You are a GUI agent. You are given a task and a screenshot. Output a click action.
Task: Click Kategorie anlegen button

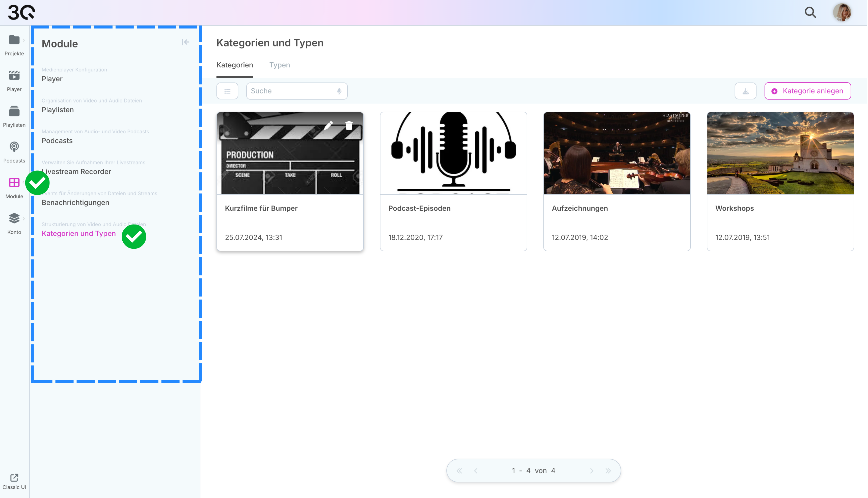[x=807, y=91]
